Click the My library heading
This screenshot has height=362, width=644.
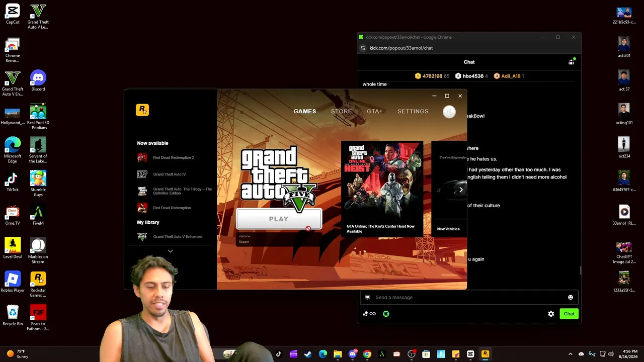148,222
